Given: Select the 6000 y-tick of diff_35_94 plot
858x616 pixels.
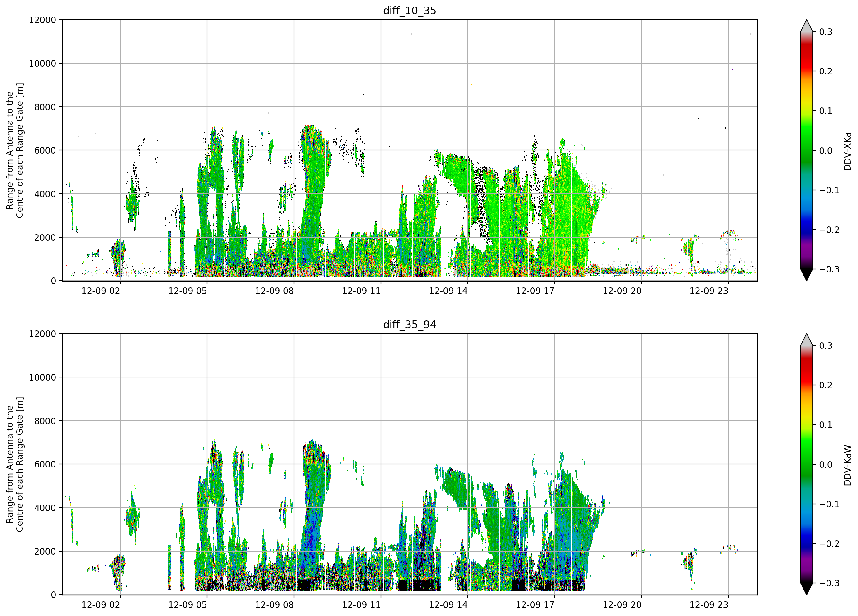Looking at the screenshot, I should tap(45, 465).
